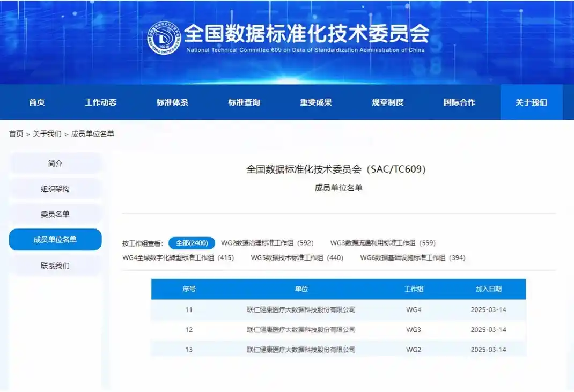Open the 联系我们 sidebar item
Screen dimensions: 574x392
tap(55, 266)
